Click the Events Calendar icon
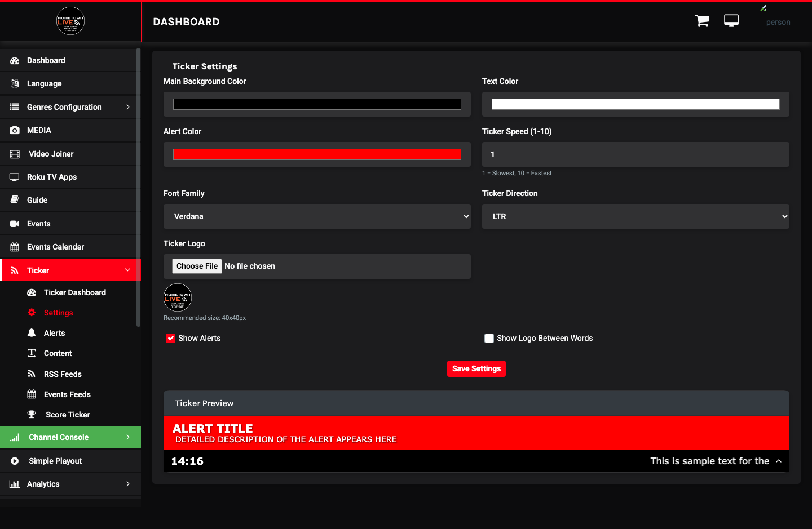 15,247
